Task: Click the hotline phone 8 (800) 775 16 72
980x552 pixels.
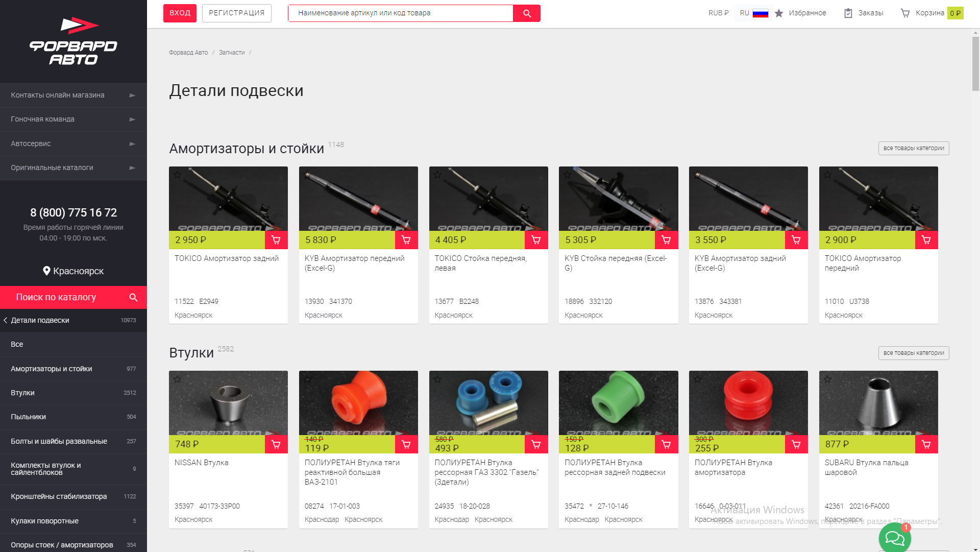Action: [73, 213]
